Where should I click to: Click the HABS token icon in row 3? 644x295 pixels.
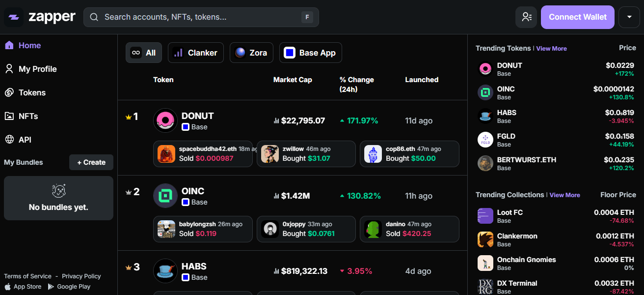point(165,271)
